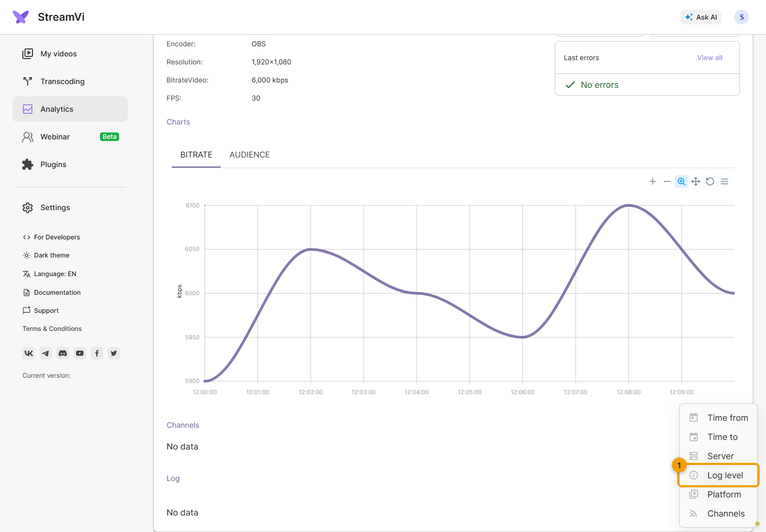Open My videos section
This screenshot has width=766, height=532.
click(70, 54)
